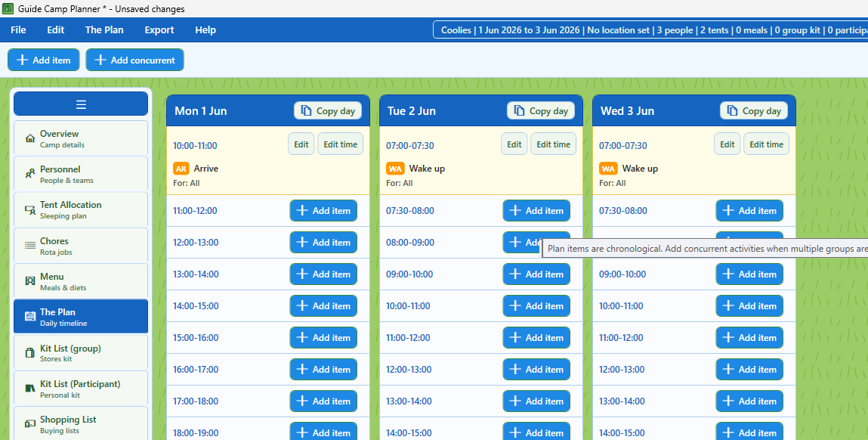Open the Edit menu
Viewport: 868px width, 440px height.
(55, 30)
